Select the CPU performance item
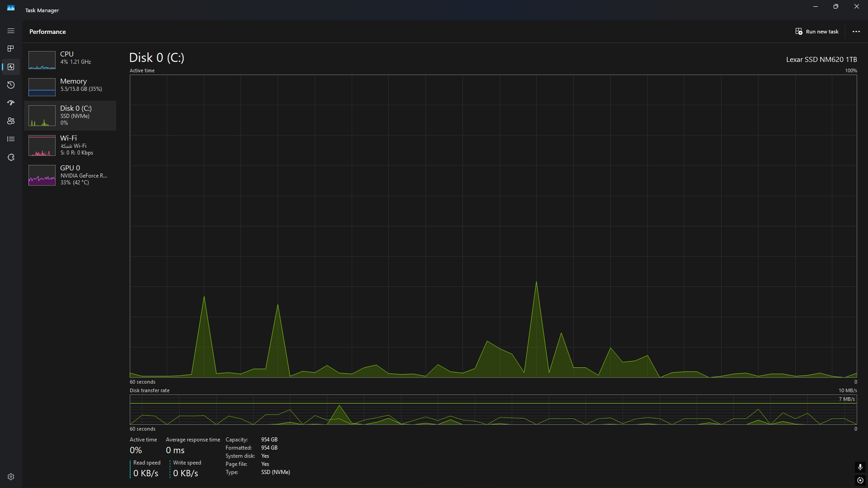 [70, 60]
